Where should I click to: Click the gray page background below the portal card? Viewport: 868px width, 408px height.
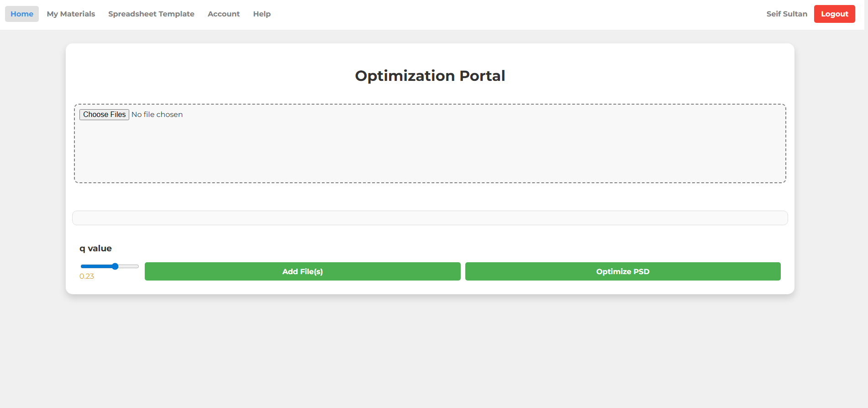(429, 352)
